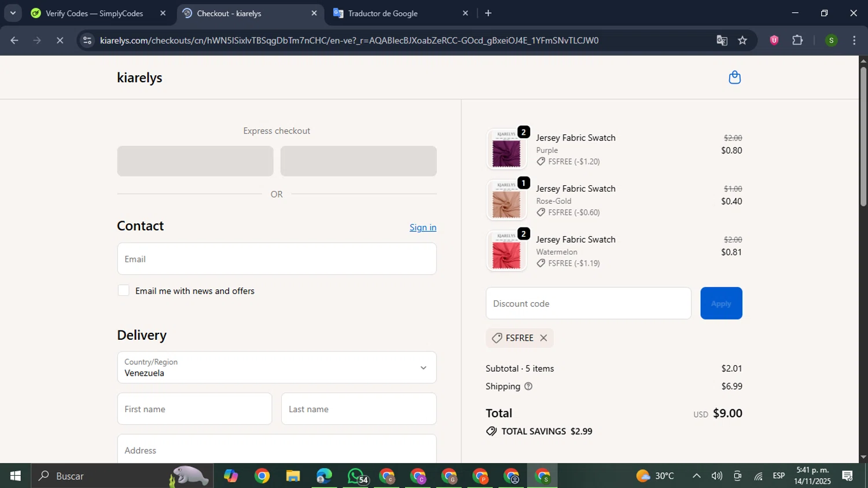Click the kiarelys store logo

[139, 78]
